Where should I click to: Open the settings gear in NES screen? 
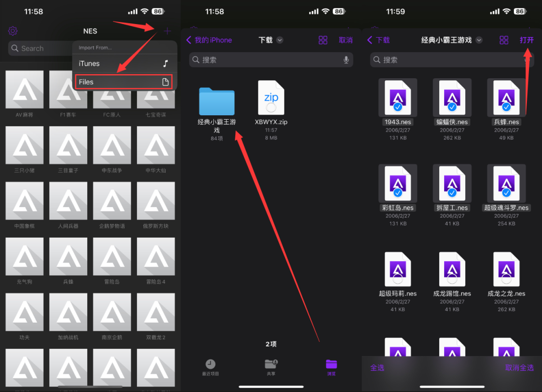coord(13,31)
